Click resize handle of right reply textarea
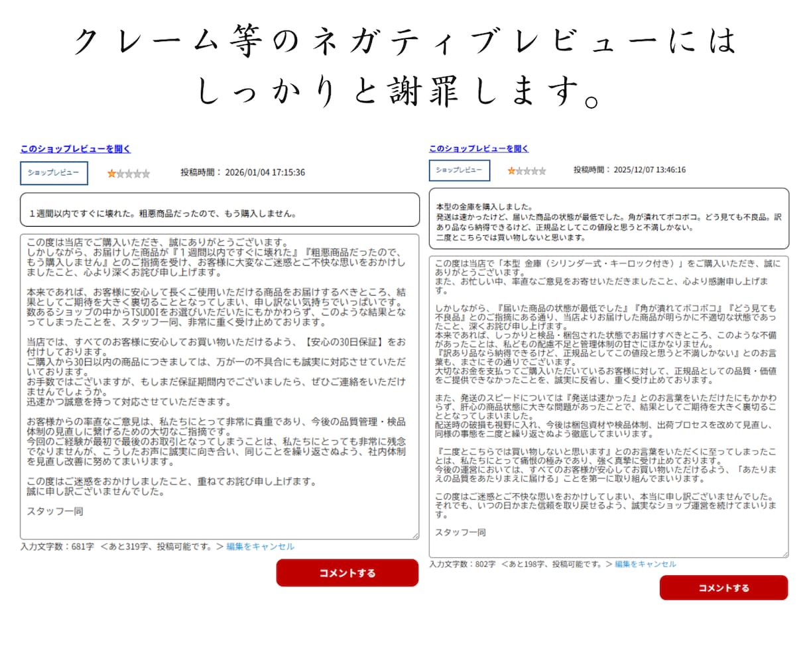 tap(785, 553)
